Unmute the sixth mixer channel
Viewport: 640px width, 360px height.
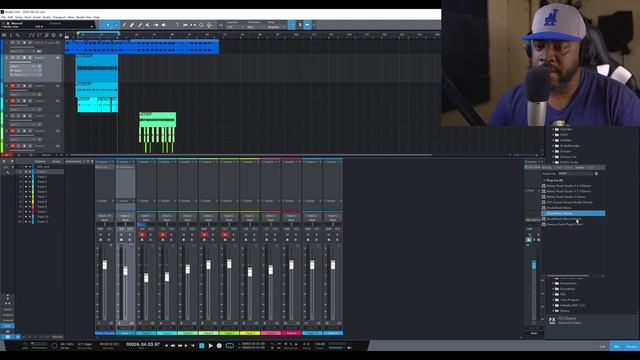(204, 235)
